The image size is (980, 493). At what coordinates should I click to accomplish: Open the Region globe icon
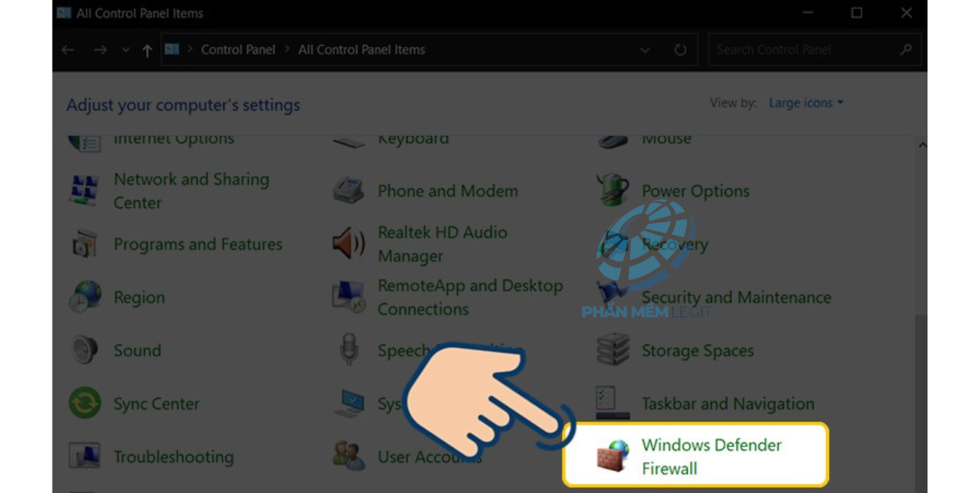(x=84, y=297)
